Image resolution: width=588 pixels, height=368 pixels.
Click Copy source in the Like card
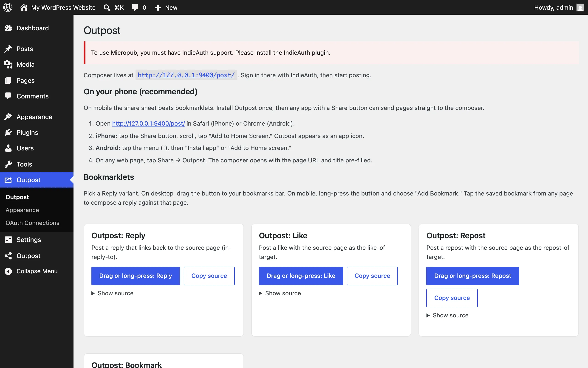tap(372, 276)
